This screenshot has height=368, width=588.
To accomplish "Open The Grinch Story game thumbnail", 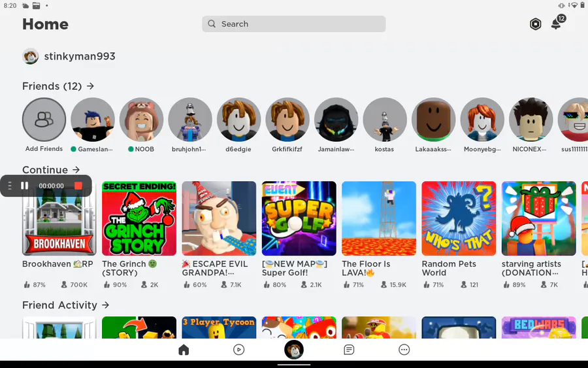I will [139, 218].
